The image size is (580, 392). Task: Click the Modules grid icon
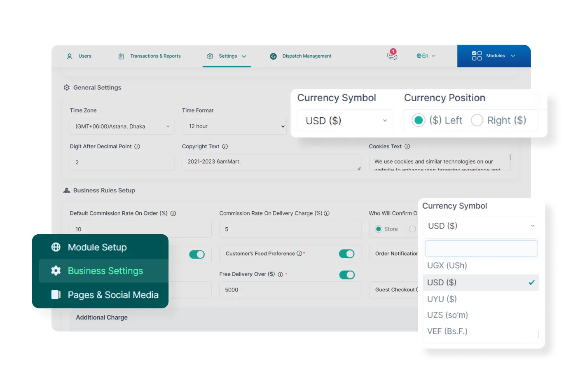coord(477,56)
